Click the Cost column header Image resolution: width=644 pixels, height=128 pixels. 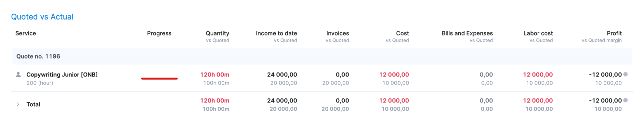pyautogui.click(x=402, y=33)
